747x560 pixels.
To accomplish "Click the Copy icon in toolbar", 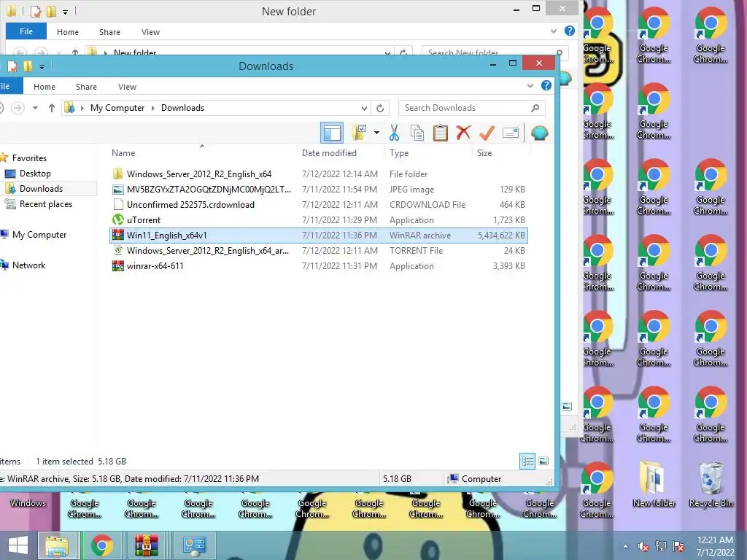I will 417,133.
